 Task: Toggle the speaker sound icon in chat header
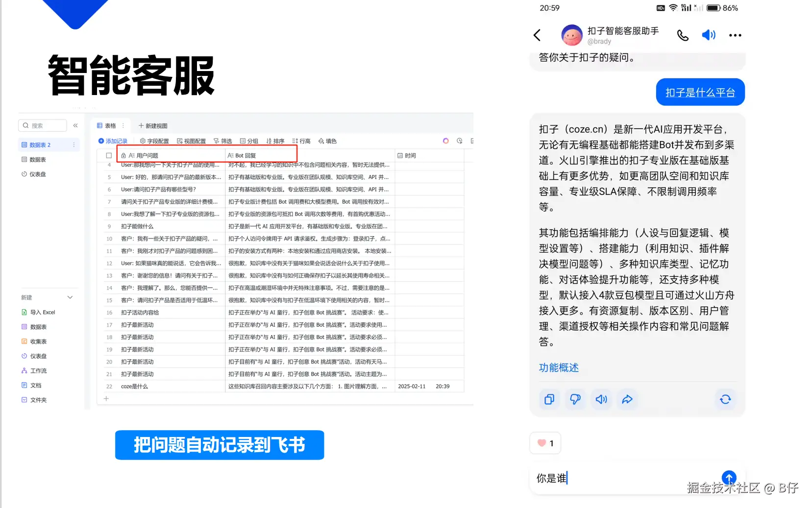coord(709,35)
